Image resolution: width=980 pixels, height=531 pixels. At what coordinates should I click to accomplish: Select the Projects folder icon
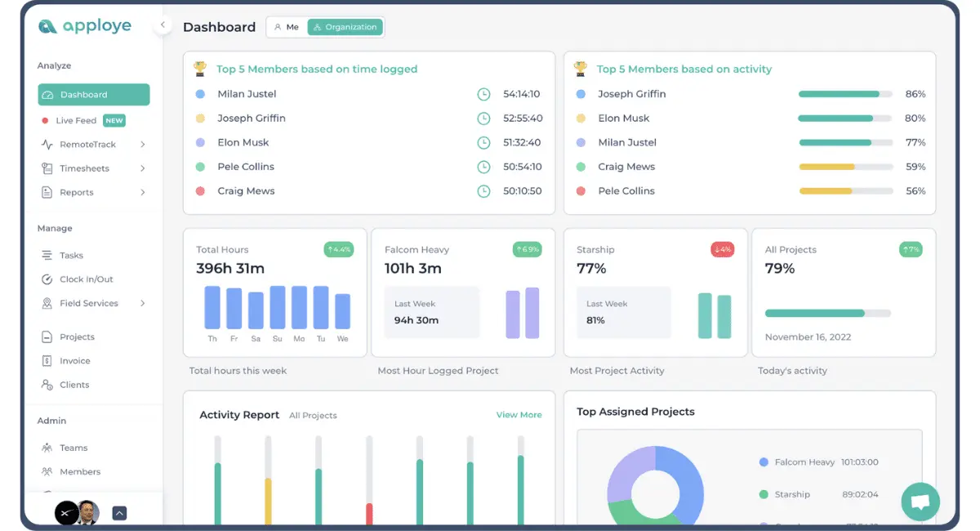[x=47, y=337]
